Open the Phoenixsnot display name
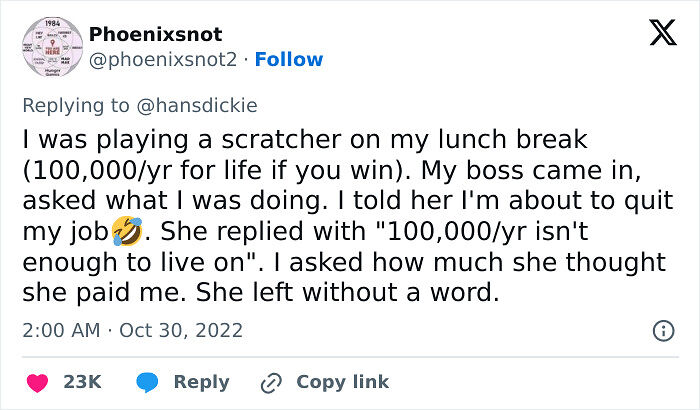700x410 pixels. [155, 35]
